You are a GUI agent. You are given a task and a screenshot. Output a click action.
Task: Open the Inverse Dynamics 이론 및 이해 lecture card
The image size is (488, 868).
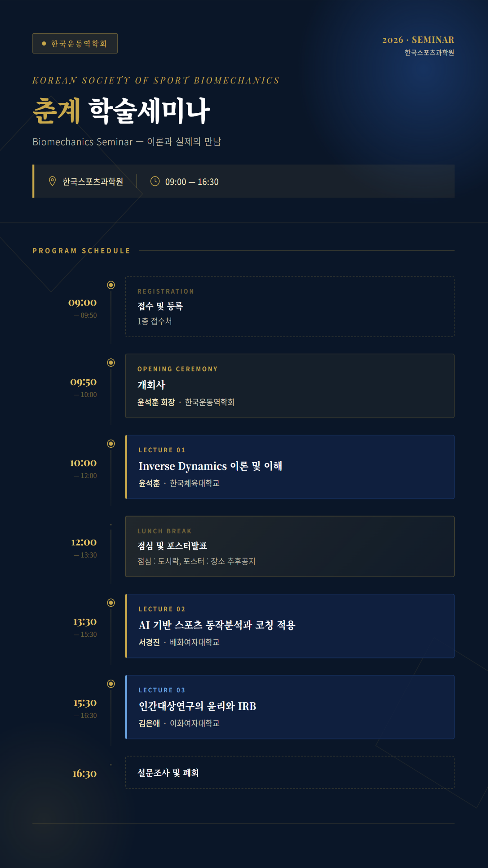coord(290,467)
